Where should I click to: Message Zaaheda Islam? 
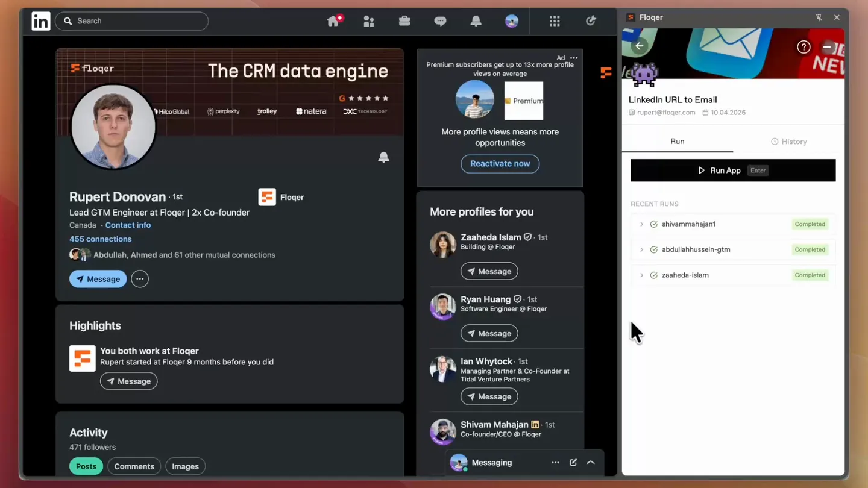pyautogui.click(x=489, y=271)
